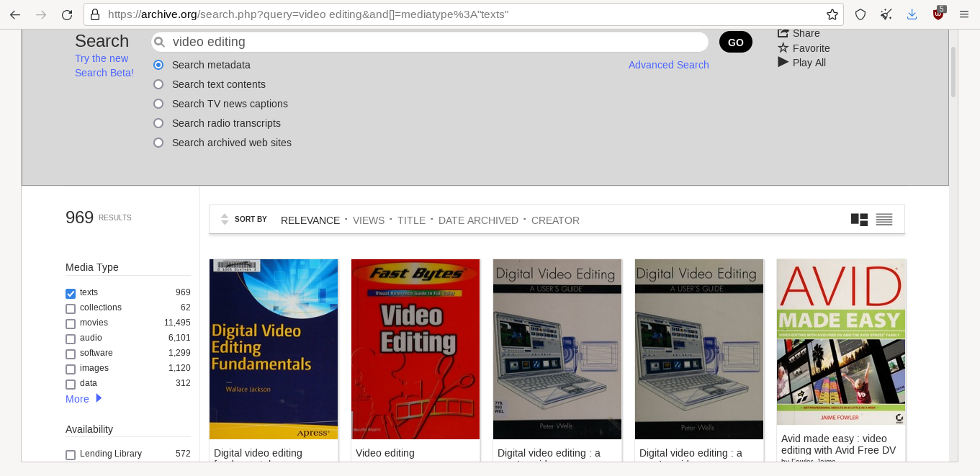Select Search metadata radio option
Screen dimensions: 980x476
(x=158, y=65)
